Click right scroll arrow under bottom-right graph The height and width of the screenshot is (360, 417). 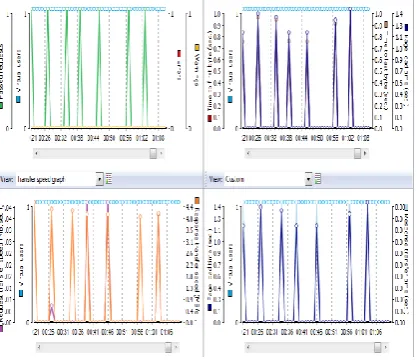coord(385,347)
